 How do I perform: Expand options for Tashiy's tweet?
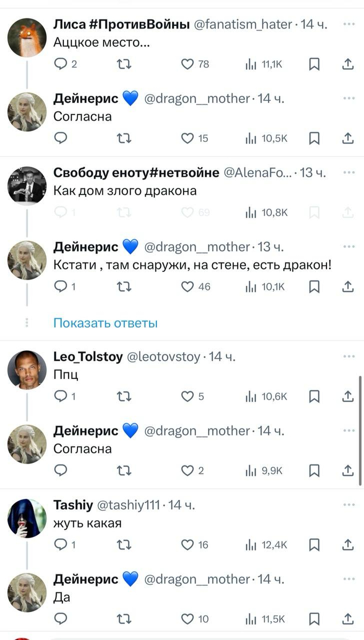click(347, 505)
